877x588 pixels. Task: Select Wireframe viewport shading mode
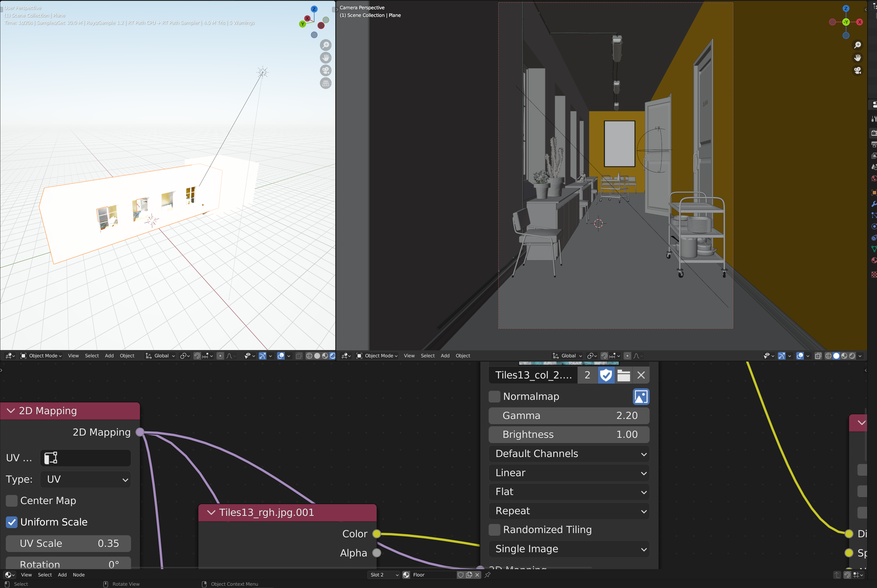click(x=829, y=355)
